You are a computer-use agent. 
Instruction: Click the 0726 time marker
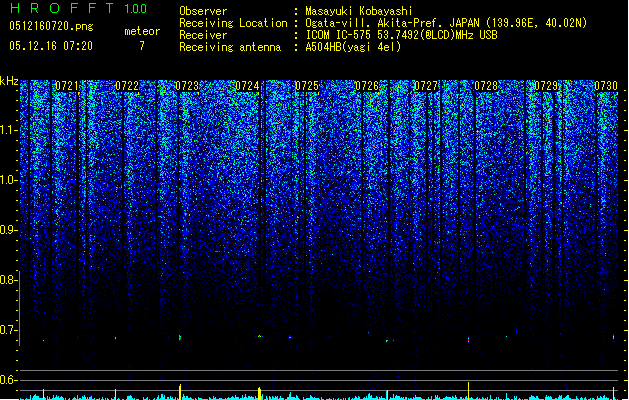point(367,86)
